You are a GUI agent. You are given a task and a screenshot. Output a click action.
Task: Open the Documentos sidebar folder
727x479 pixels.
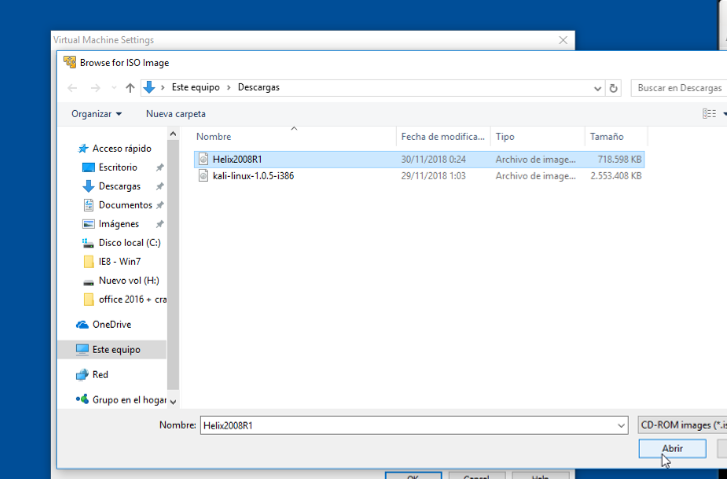(88, 205)
